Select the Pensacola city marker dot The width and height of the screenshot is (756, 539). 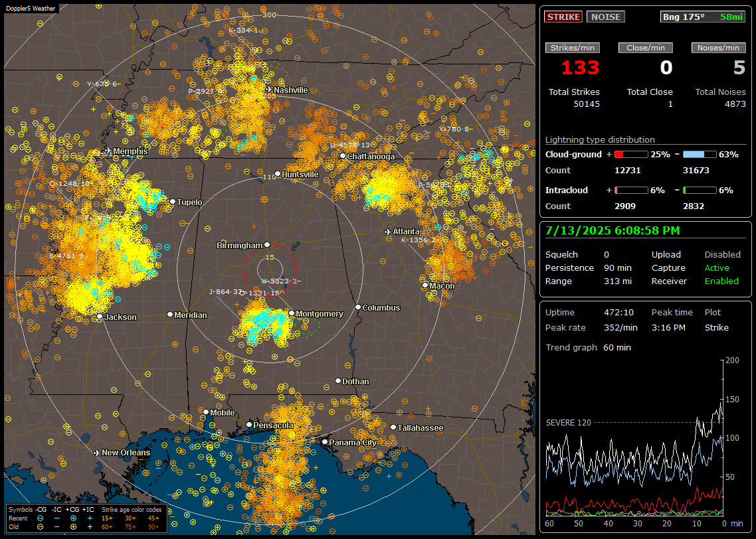(x=248, y=425)
